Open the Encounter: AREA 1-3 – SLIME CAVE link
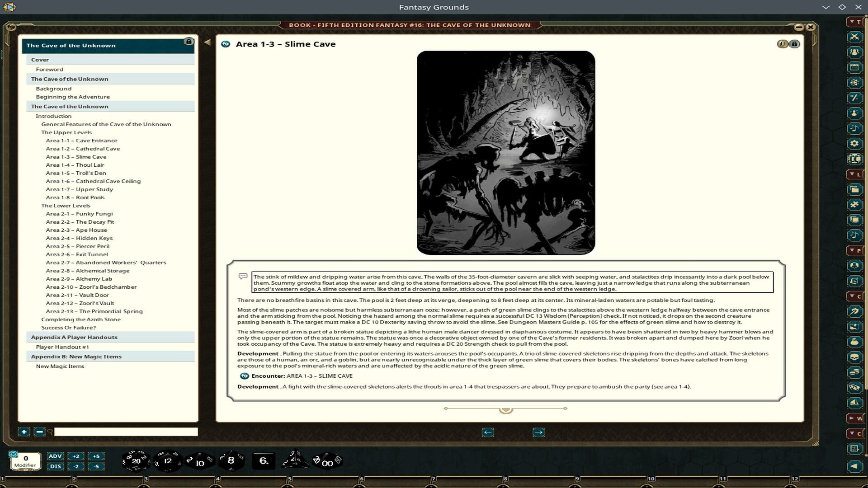 [x=298, y=375]
